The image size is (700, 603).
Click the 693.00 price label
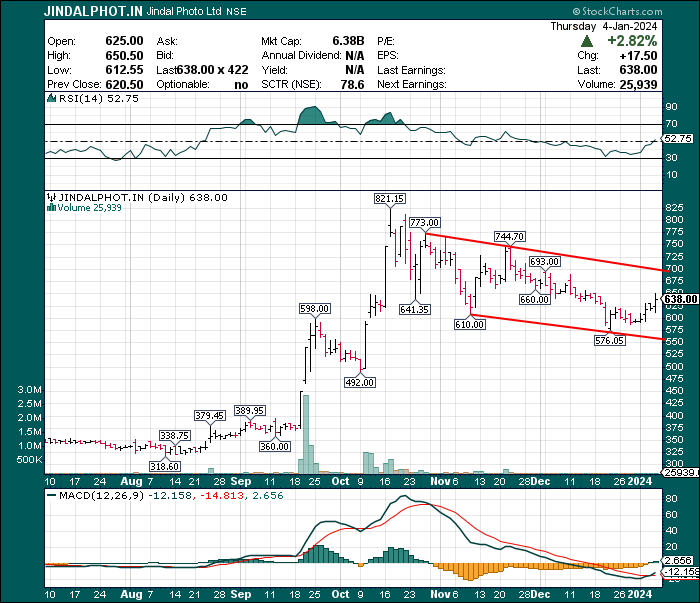point(544,262)
